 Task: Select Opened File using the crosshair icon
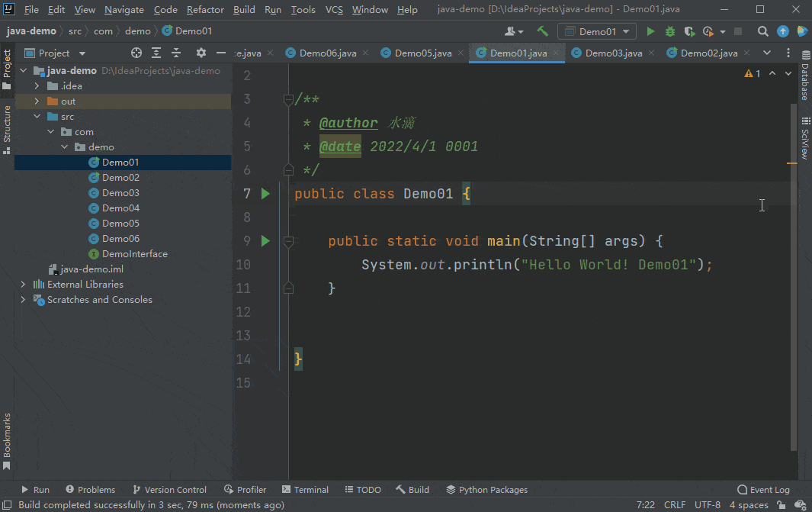pos(136,53)
